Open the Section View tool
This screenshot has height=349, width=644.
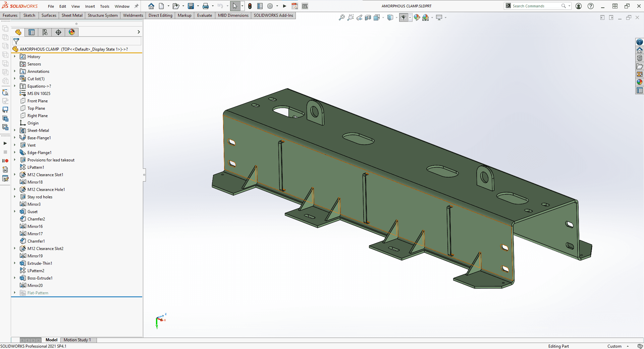click(x=368, y=17)
